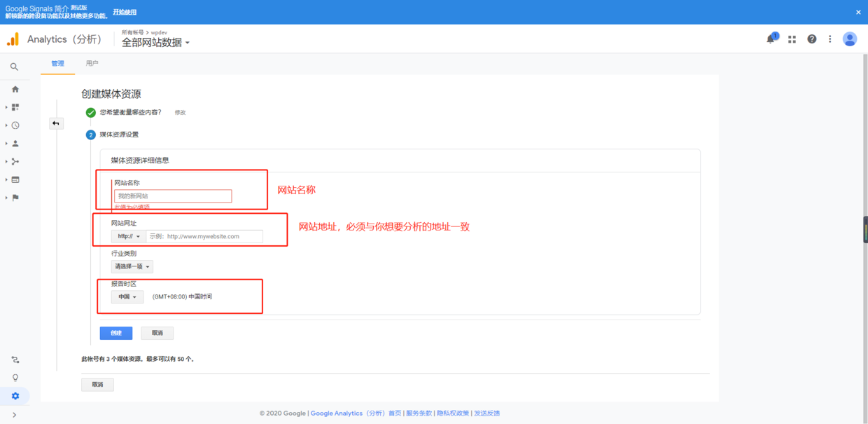
Task: Open the help question mark icon
Action: point(811,39)
